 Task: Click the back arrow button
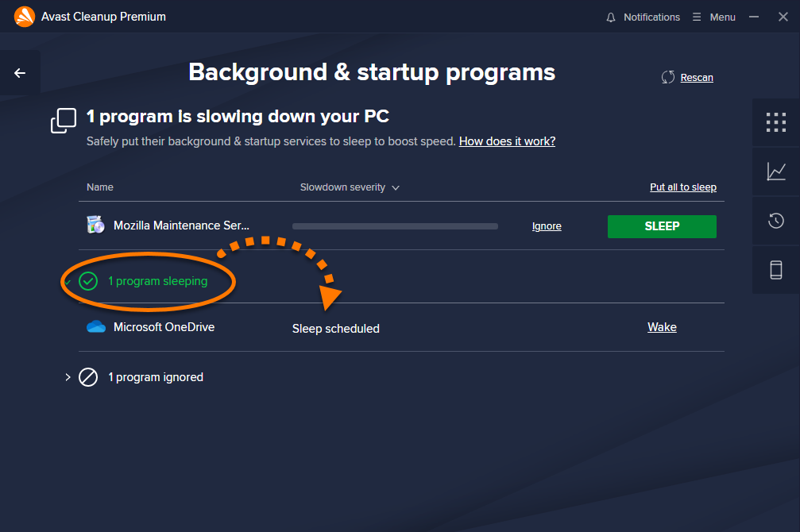tap(20, 73)
